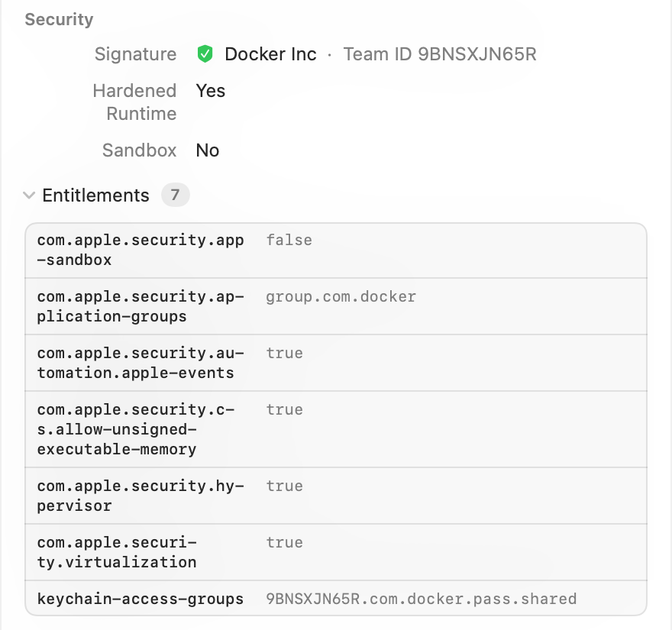Image resolution: width=672 pixels, height=630 pixels.
Task: Click true value for allow-unsigned-executable-memory
Action: (x=284, y=410)
